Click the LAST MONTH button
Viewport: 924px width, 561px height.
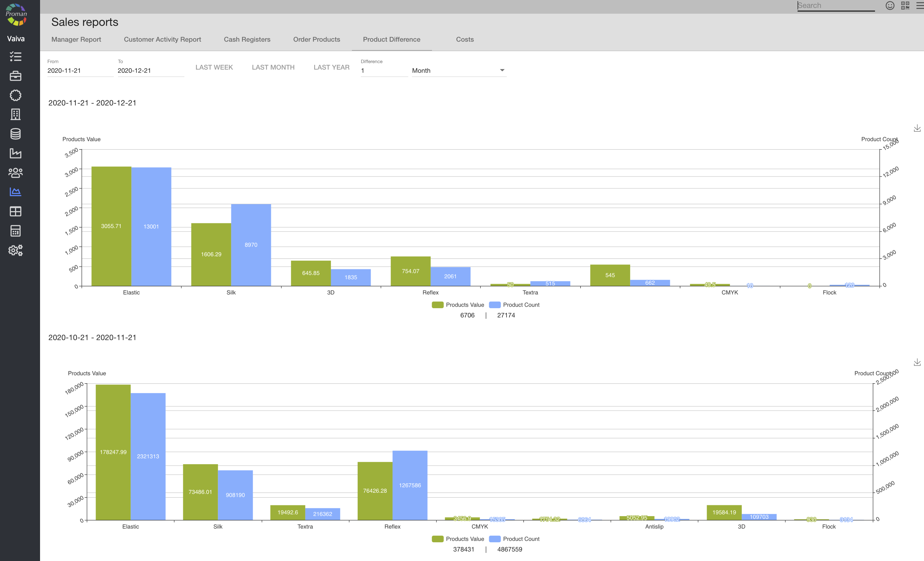(x=273, y=67)
